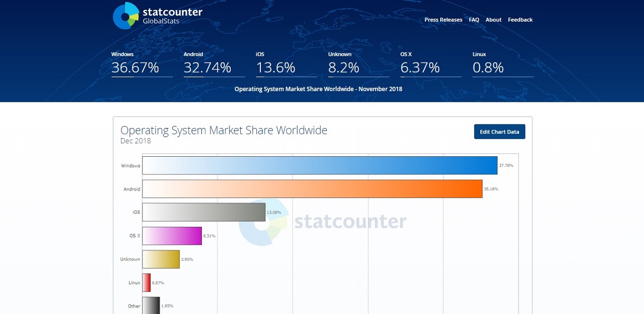Select the Linux 0.8% header stat

[x=503, y=64]
